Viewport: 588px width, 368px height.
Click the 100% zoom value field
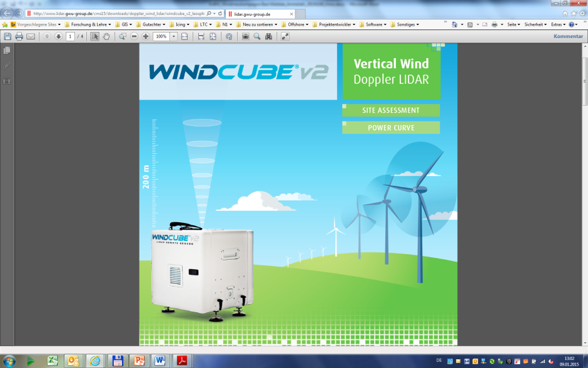click(x=161, y=36)
